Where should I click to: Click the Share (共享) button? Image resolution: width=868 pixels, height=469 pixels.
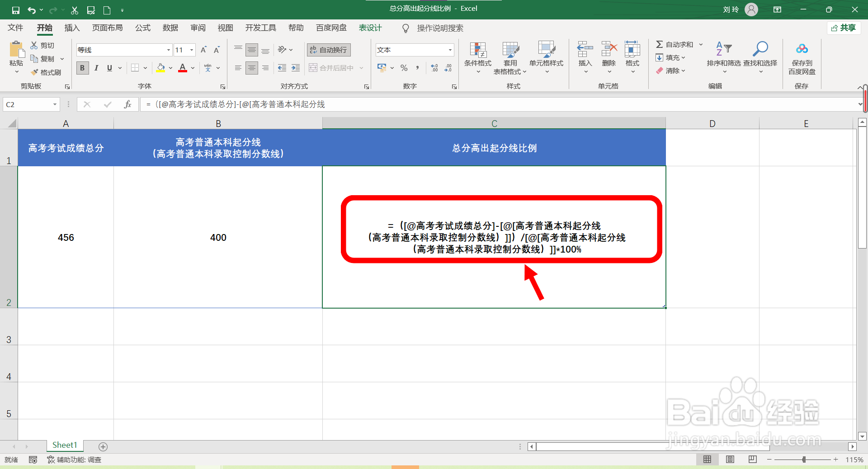pos(844,28)
